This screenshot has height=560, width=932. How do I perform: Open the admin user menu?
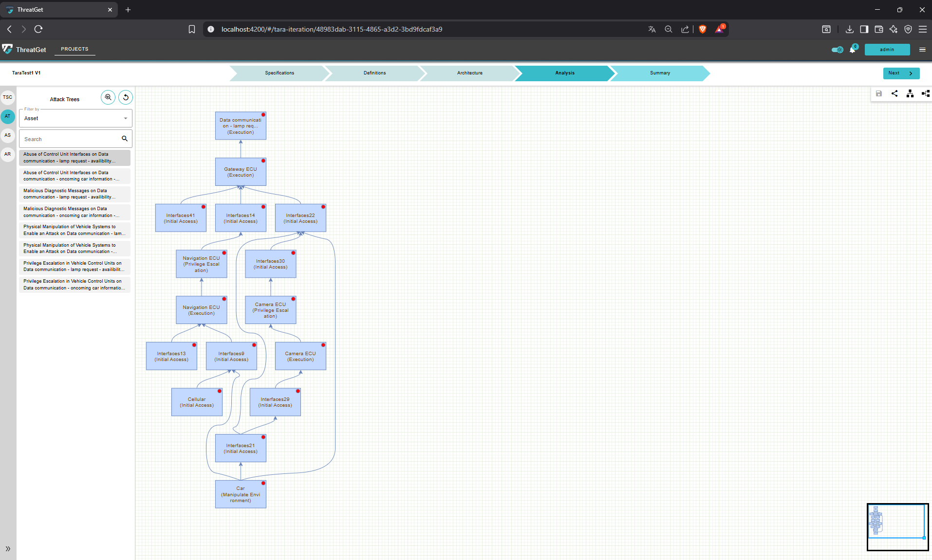coord(887,50)
